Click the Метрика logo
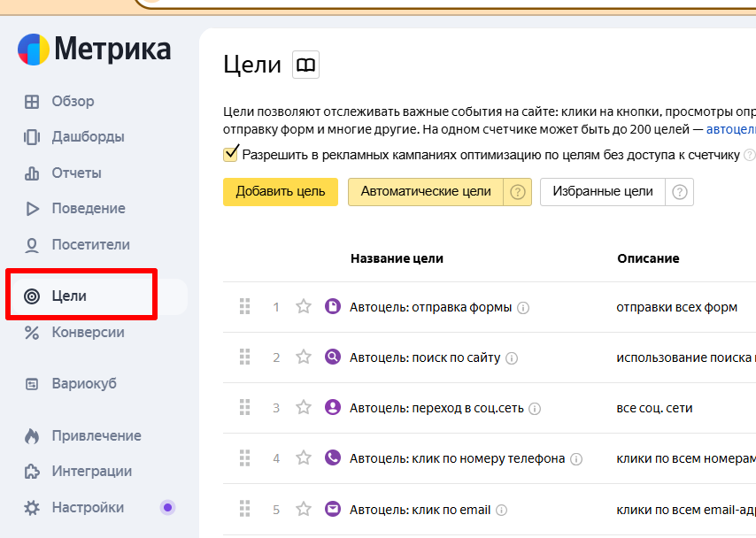 (x=94, y=50)
